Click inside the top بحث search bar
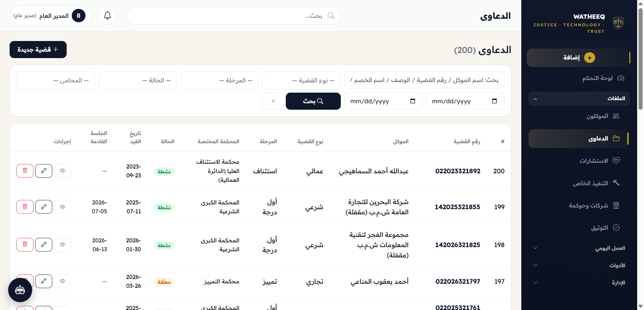This screenshot has width=644, height=310. pyautogui.click(x=234, y=15)
